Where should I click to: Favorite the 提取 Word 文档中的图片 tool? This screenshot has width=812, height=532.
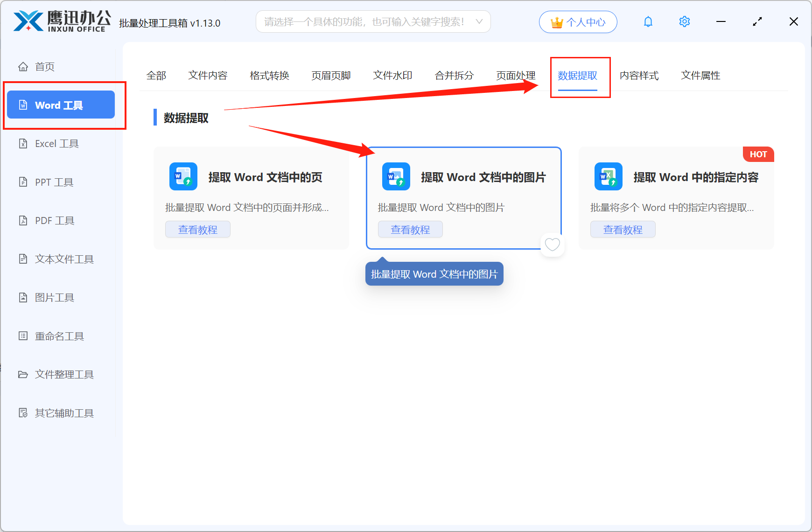click(553, 245)
